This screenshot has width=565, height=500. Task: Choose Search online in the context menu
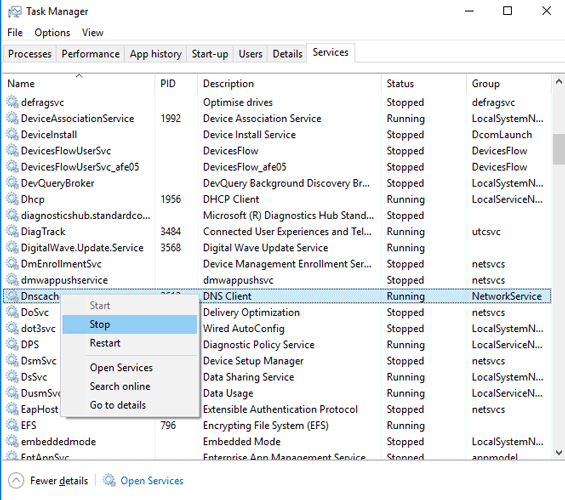pos(130,386)
